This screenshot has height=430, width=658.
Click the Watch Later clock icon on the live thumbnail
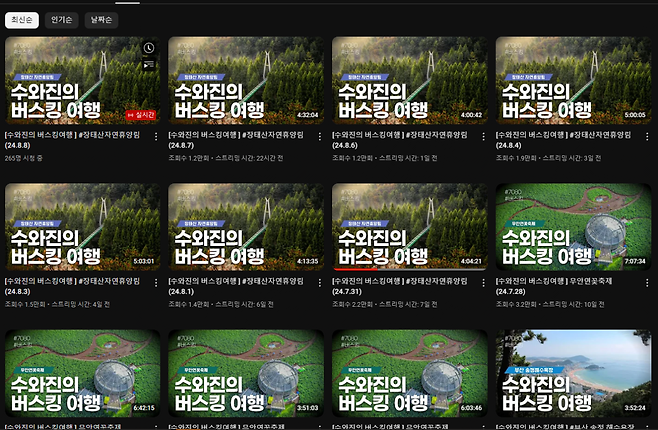149,48
